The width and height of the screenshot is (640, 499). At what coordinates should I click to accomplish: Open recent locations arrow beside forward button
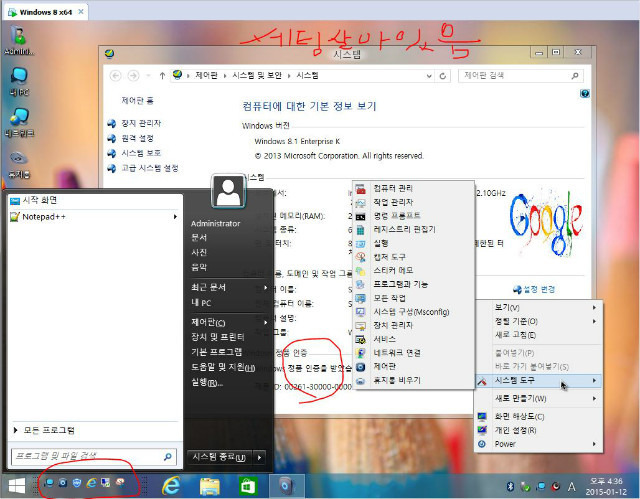pyautogui.click(x=149, y=75)
